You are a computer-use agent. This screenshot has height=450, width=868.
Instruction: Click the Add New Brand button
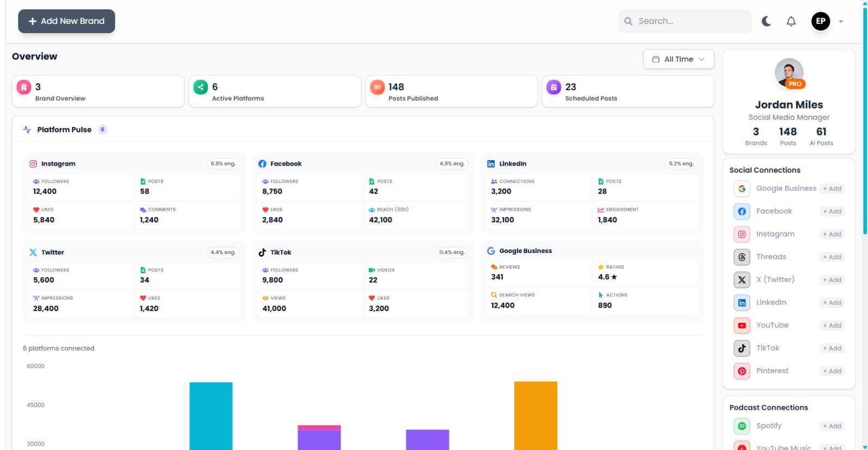tap(66, 21)
